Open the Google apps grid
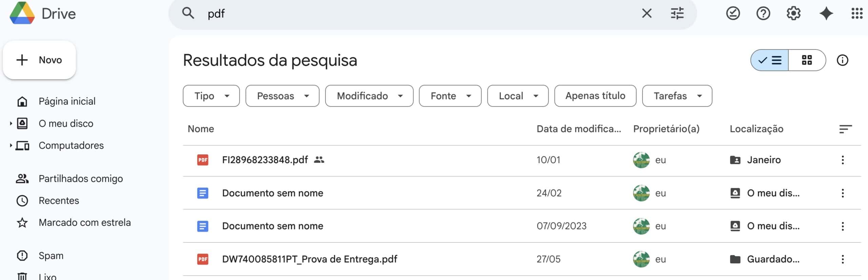Viewport: 868px width, 280px height. coord(857,14)
